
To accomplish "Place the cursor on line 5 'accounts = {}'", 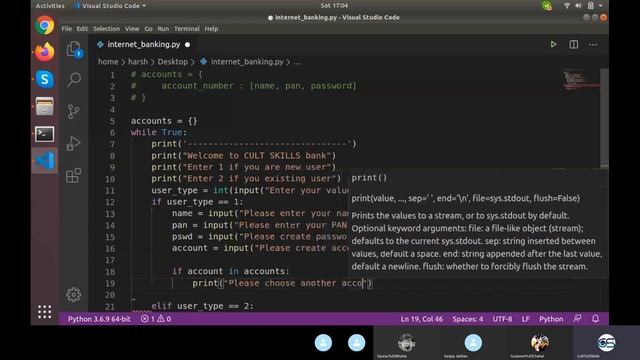I will click(164, 121).
